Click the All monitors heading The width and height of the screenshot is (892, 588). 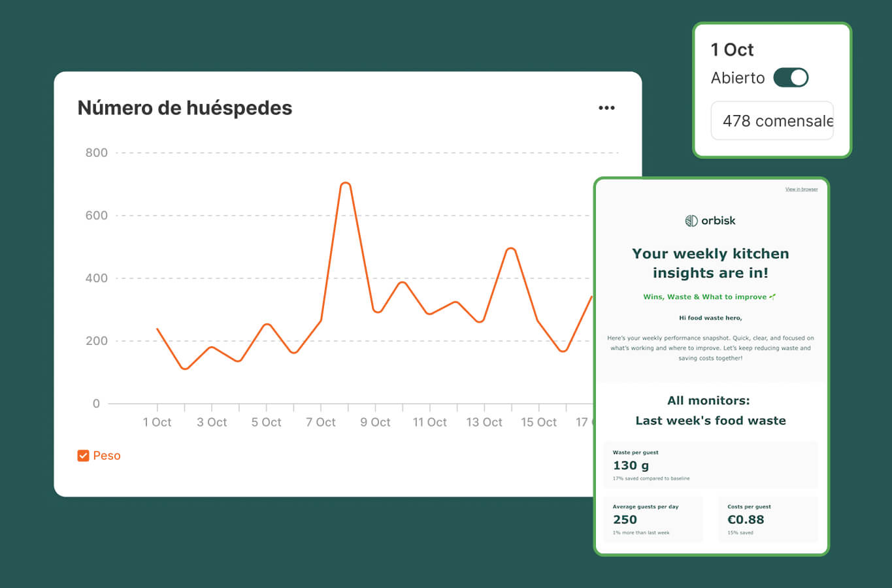(708, 400)
